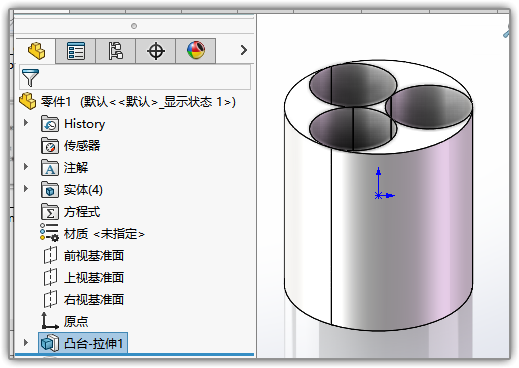
Task: Select the 方程式 tree item
Action: 82,212
